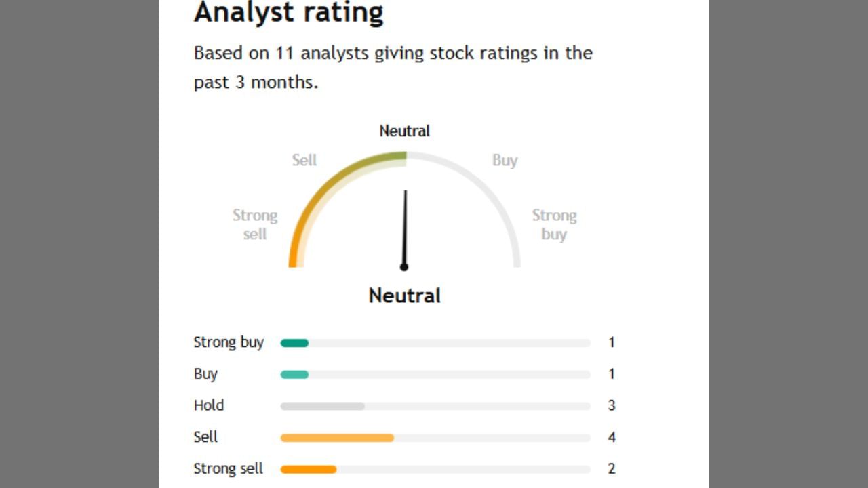Click the gauge's Strong sell label
Image resolution: width=868 pixels, height=488 pixels.
[x=255, y=224]
